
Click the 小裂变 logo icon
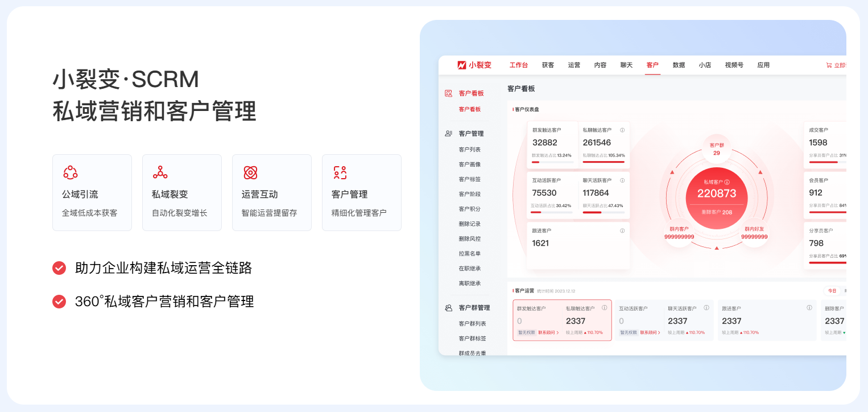(x=462, y=65)
